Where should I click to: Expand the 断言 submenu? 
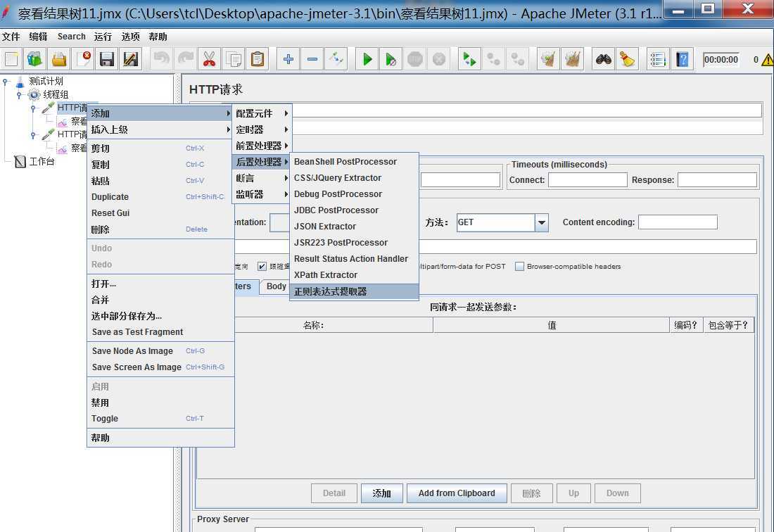pos(262,178)
